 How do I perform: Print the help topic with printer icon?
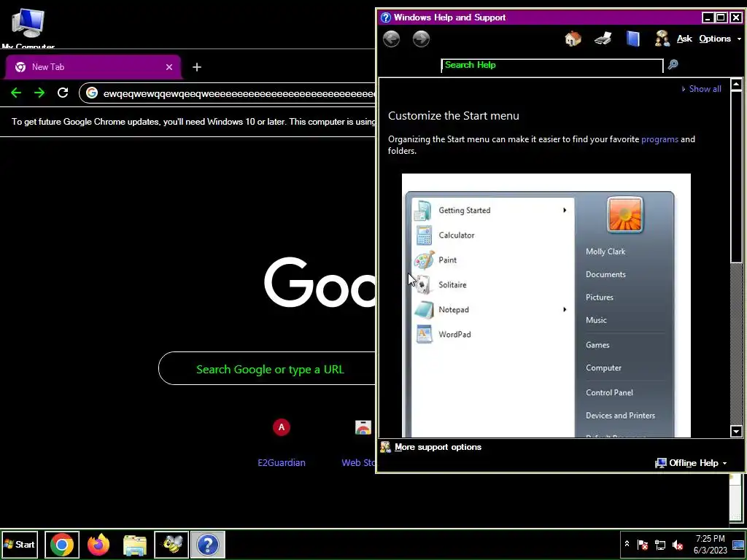603,39
